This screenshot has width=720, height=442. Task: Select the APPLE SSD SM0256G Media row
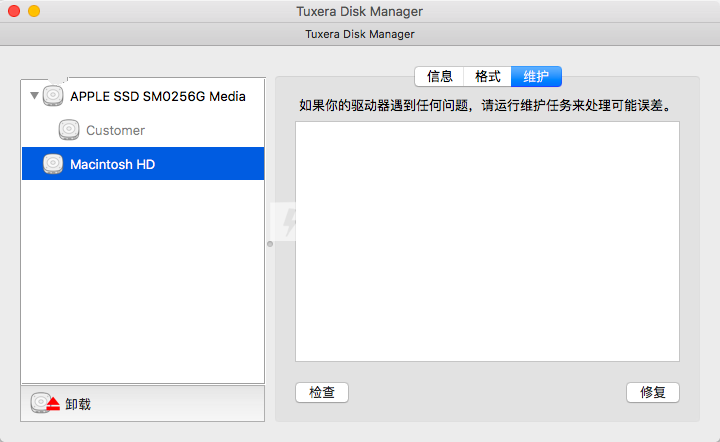click(x=143, y=96)
